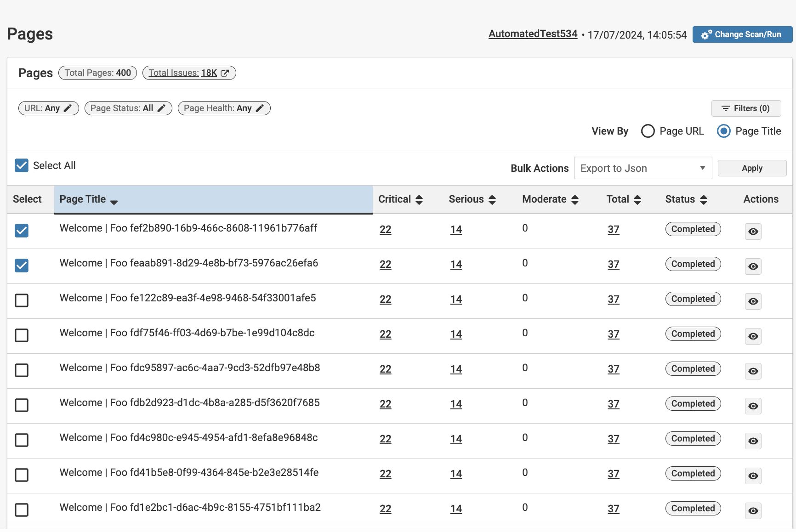Check the box for fdf75f46 page row

(22, 335)
